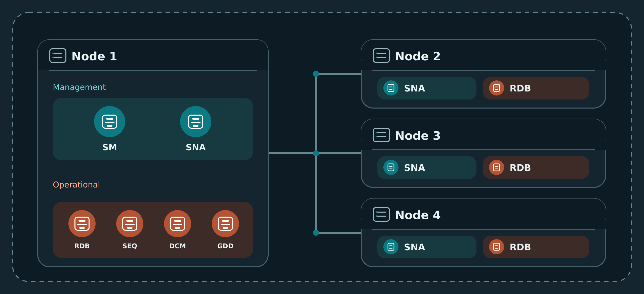Image resolution: width=644 pixels, height=294 pixels.
Task: Click the Node 3 server icon
Action: point(381,135)
